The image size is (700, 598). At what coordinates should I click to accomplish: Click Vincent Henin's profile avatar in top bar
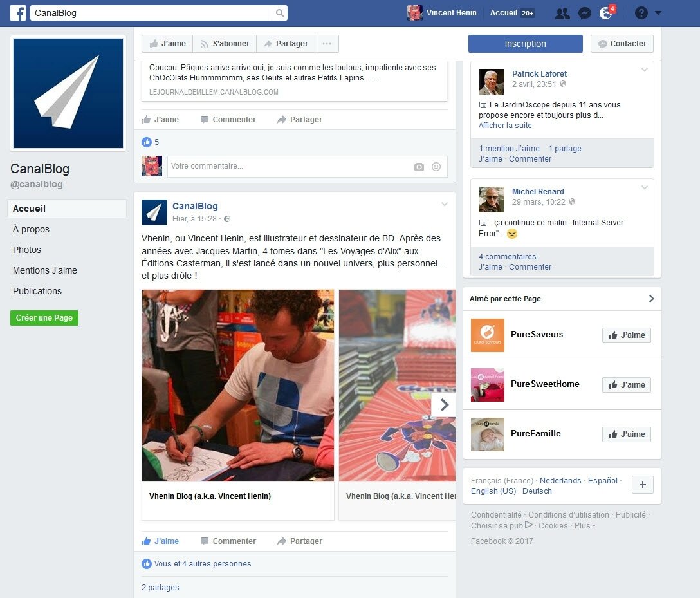click(x=415, y=13)
